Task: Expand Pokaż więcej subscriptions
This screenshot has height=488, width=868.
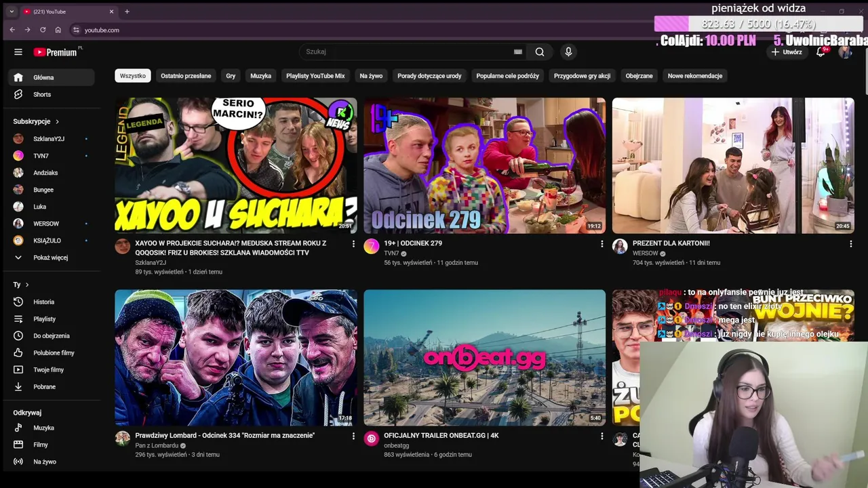Action: [x=52, y=258]
